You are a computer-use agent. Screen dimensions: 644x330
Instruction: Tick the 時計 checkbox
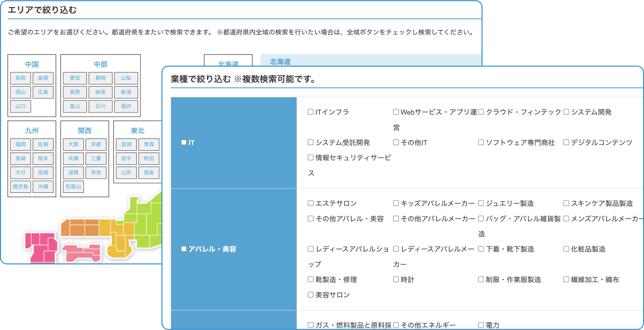pos(396,279)
